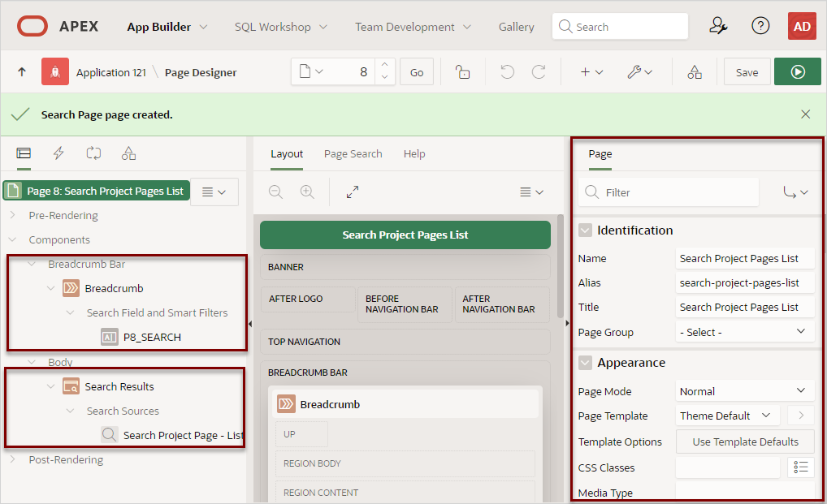Collapse the Search Results tree node
This screenshot has width=827, height=504.
(50, 386)
